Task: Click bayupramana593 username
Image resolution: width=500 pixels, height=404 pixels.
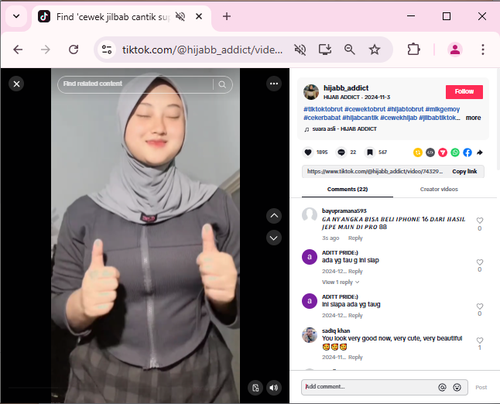Action: point(344,211)
